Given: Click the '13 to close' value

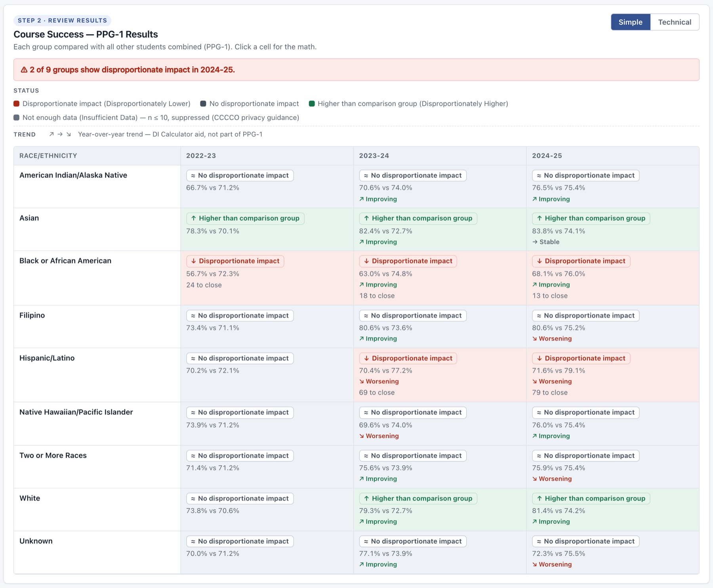Looking at the screenshot, I should click(550, 296).
